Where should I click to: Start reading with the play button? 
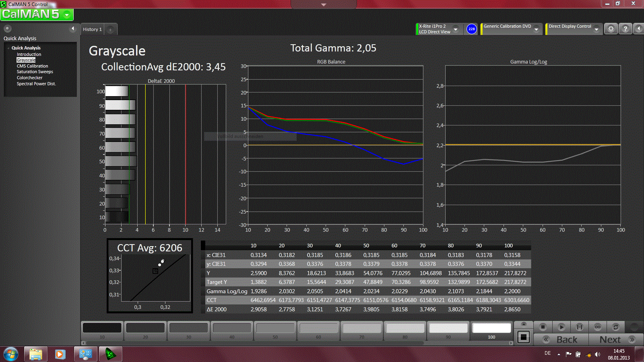(561, 327)
